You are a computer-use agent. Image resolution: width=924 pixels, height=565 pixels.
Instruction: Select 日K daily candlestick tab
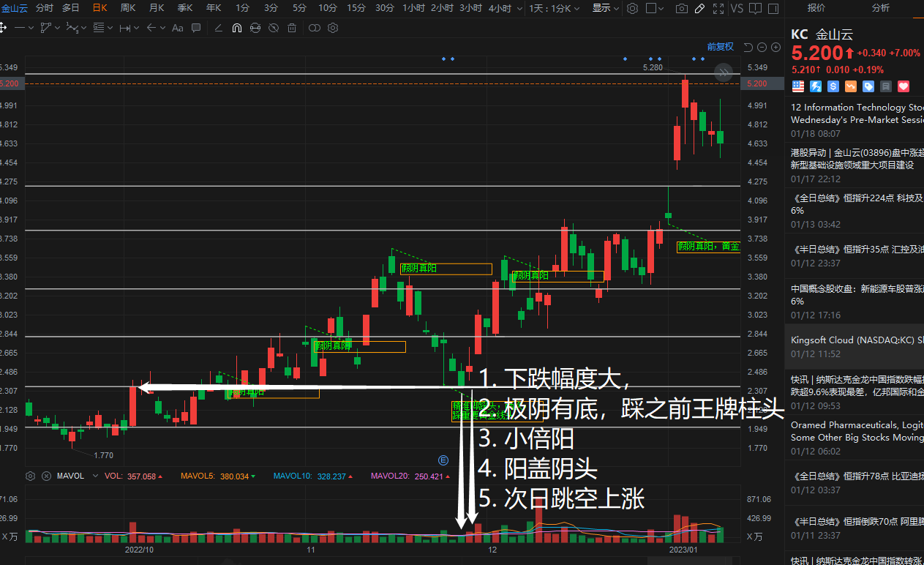(x=99, y=8)
